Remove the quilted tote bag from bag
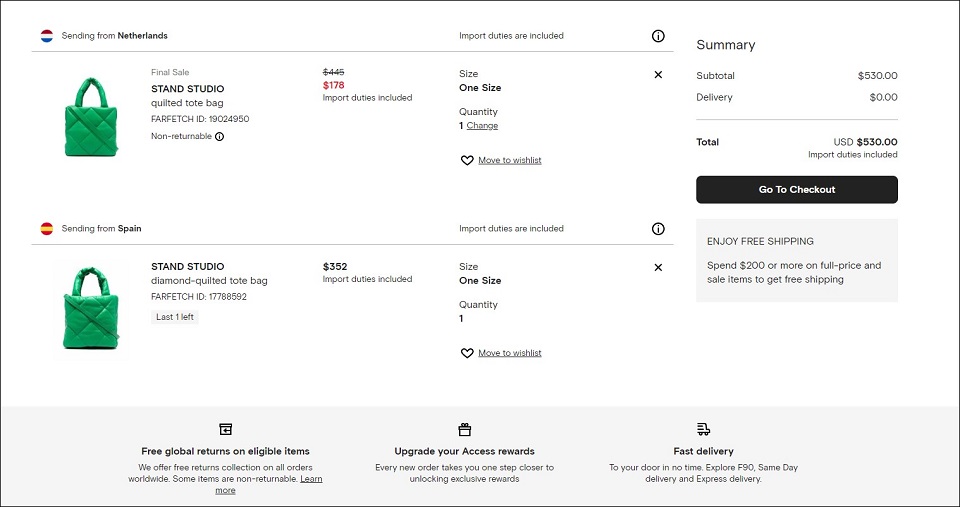Viewport: 960px width, 507px height. coord(658,75)
